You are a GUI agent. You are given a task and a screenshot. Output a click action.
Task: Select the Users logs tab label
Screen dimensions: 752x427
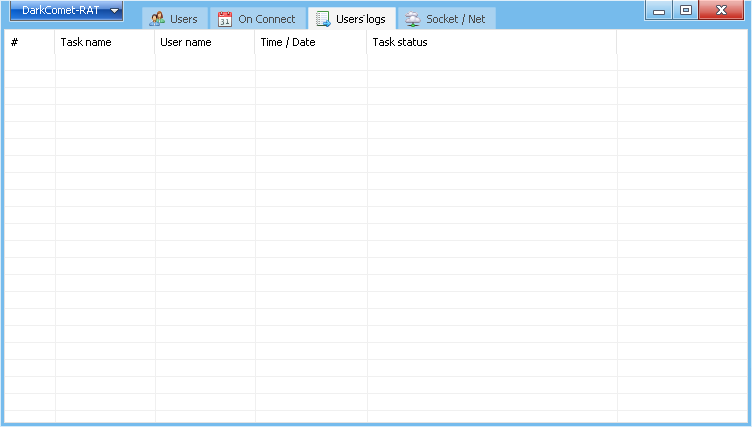pyautogui.click(x=360, y=19)
